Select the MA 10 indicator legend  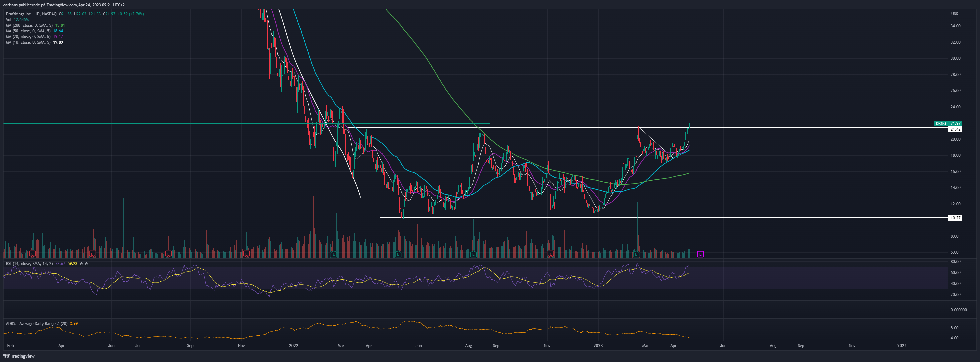point(34,42)
